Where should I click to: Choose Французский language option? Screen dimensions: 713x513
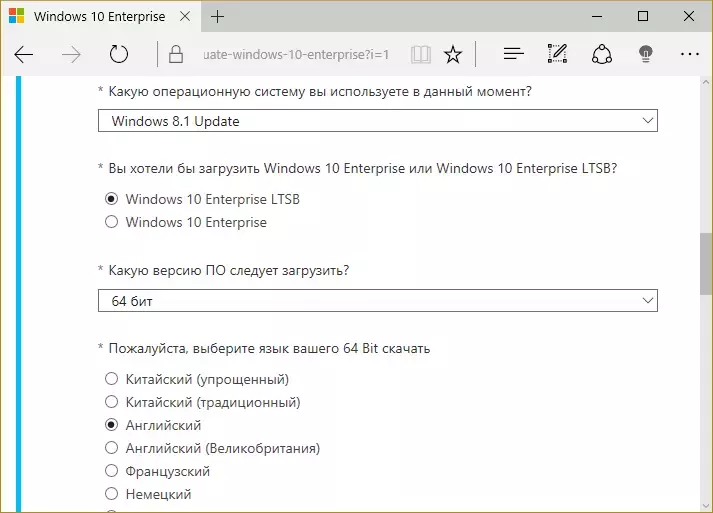[111, 471]
